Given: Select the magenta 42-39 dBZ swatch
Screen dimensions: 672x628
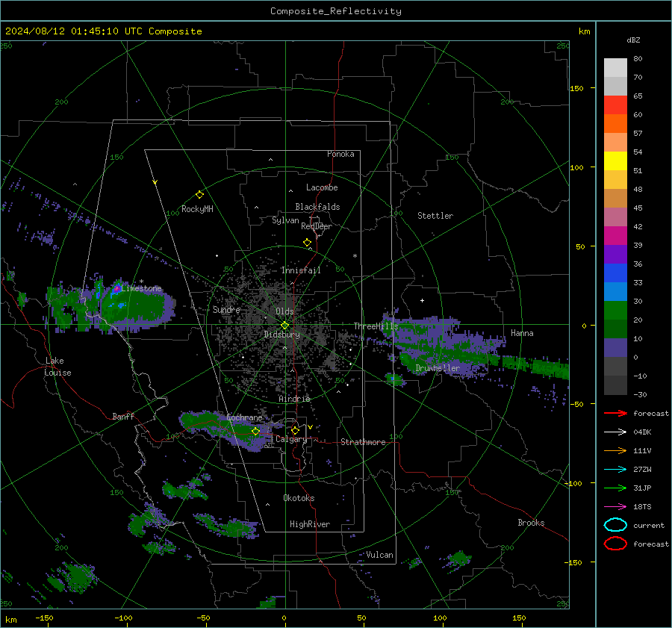Looking at the screenshot, I should [615, 236].
